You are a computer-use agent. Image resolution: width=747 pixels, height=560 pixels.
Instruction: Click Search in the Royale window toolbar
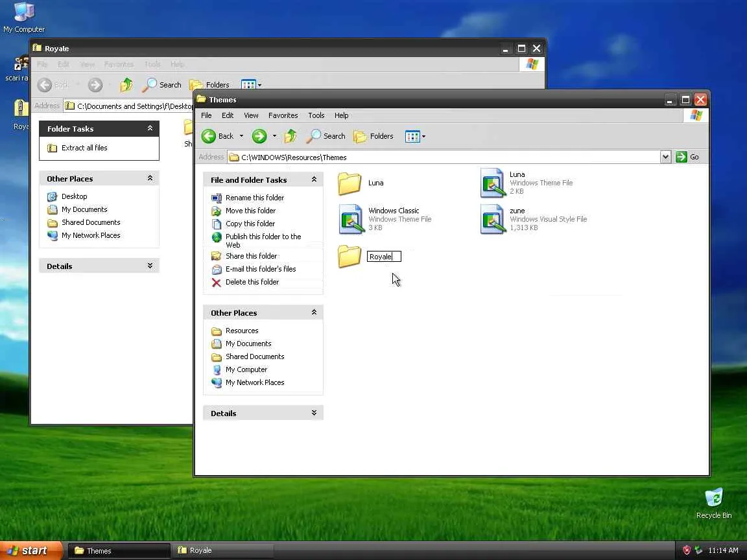[x=161, y=85]
